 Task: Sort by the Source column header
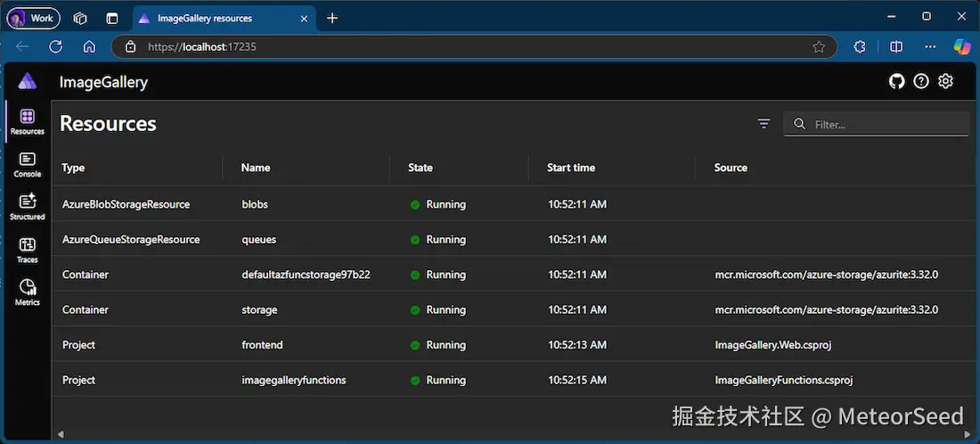coord(731,168)
